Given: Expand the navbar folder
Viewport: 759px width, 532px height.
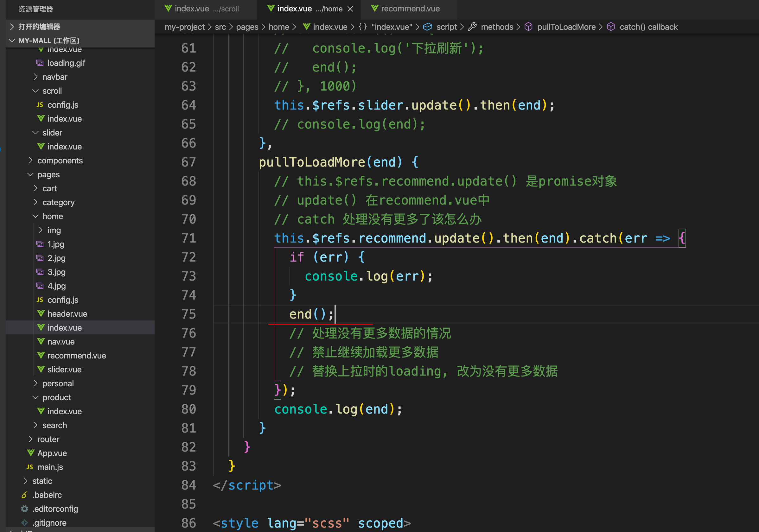Looking at the screenshot, I should (x=36, y=77).
